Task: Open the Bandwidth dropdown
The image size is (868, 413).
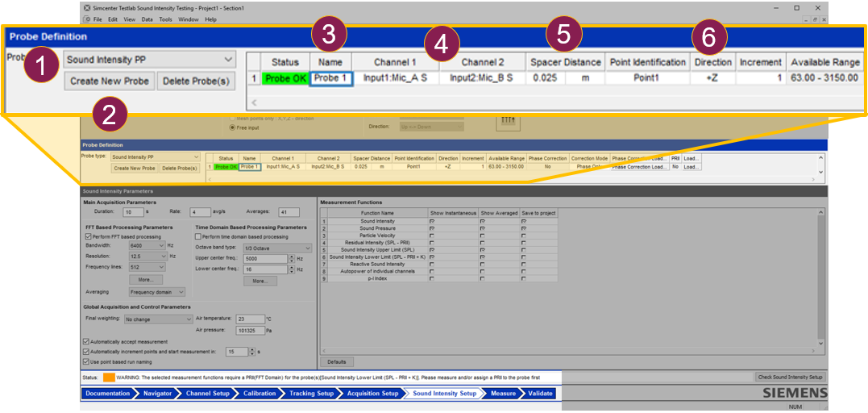Action: coord(147,245)
